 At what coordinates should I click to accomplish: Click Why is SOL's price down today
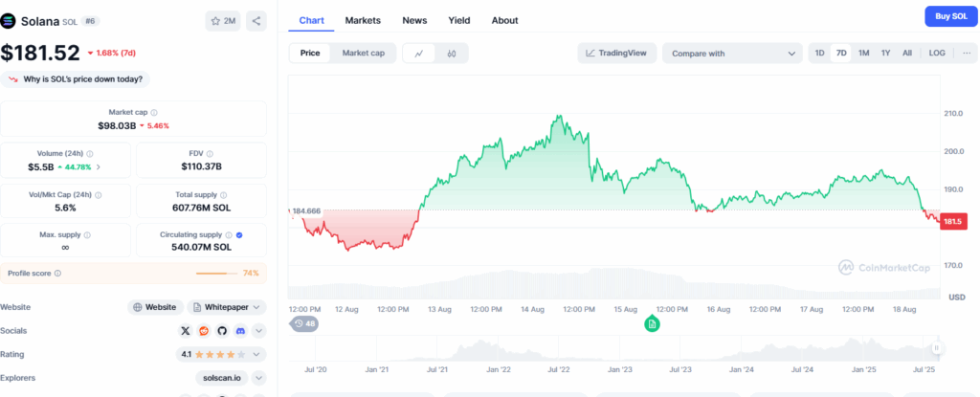coord(75,79)
